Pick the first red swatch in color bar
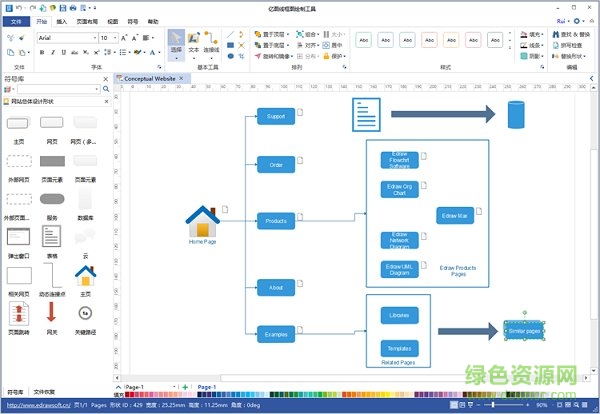Viewport: 600px width, 414px height. coord(127,394)
